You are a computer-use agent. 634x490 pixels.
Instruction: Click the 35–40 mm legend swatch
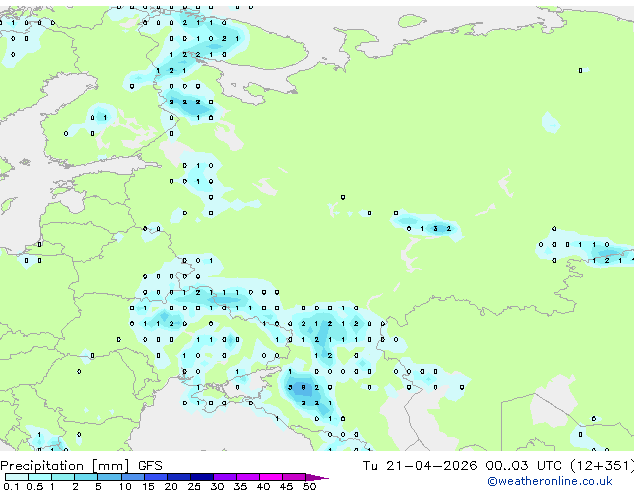point(247,477)
